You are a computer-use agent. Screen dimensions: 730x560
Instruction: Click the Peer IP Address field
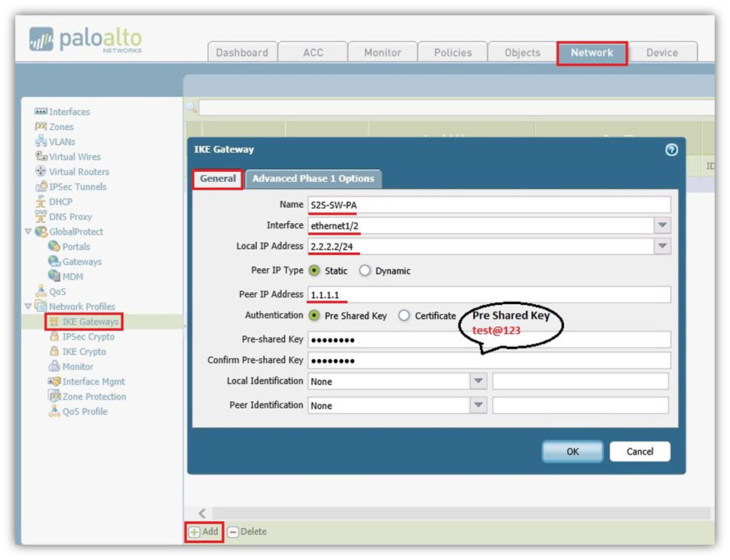pyautogui.click(x=489, y=295)
